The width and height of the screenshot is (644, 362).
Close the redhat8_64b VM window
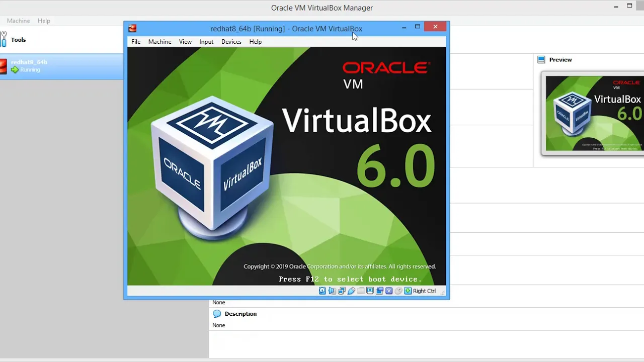point(435,27)
